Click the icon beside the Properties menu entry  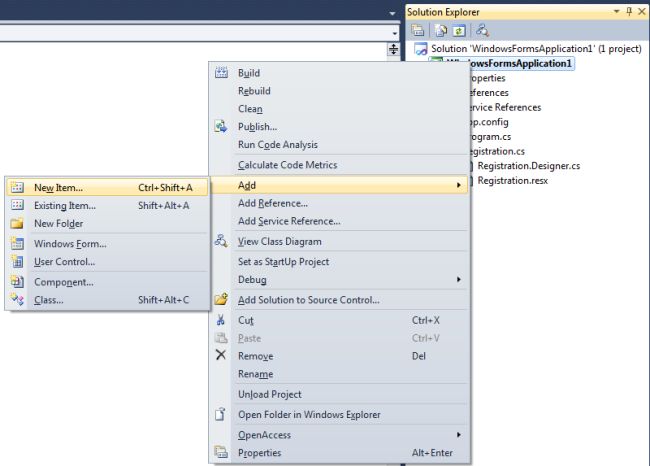[x=221, y=452]
